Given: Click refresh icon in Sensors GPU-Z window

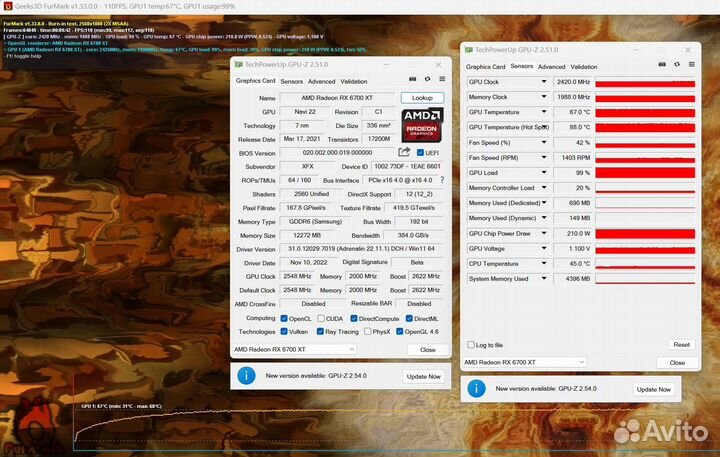Looking at the screenshot, I should 677,65.
